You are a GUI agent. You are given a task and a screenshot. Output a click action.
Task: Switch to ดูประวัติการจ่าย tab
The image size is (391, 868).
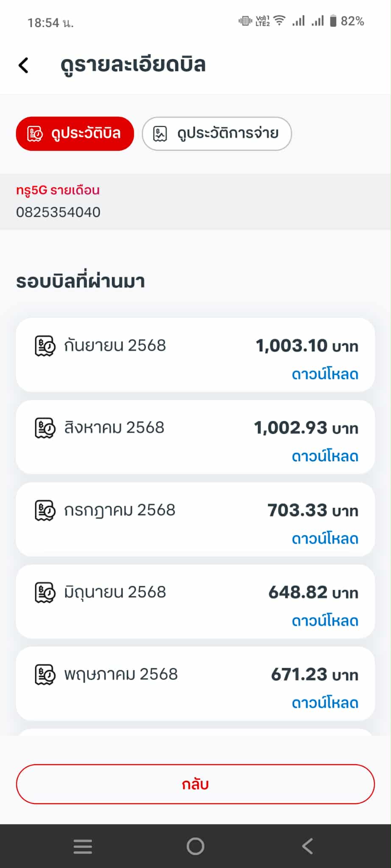pyautogui.click(x=217, y=134)
